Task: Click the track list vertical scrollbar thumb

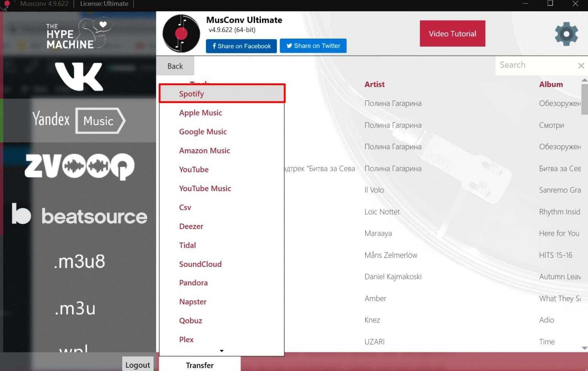Action: pyautogui.click(x=584, y=99)
